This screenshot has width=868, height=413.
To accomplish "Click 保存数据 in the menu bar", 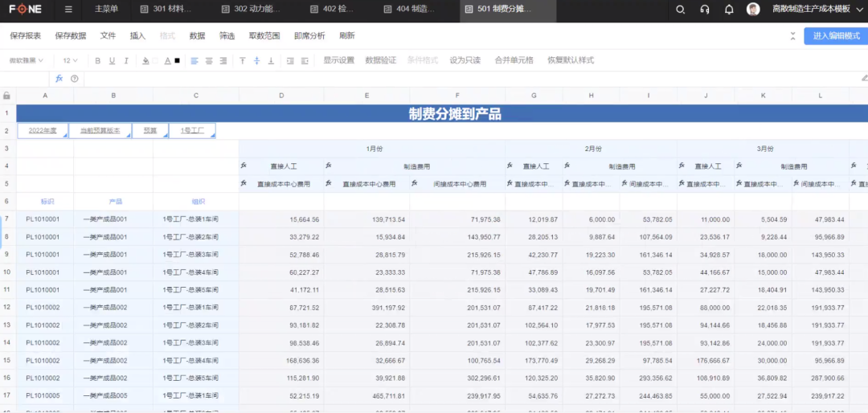I will click(x=70, y=36).
